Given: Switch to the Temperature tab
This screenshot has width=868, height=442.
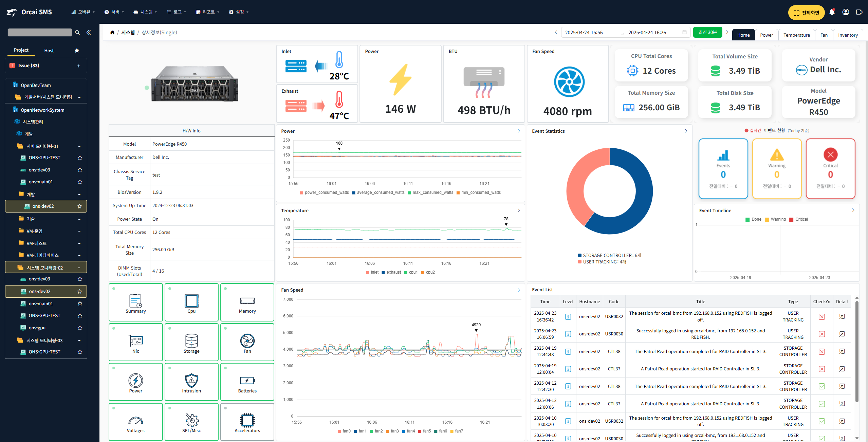Looking at the screenshot, I should (796, 35).
